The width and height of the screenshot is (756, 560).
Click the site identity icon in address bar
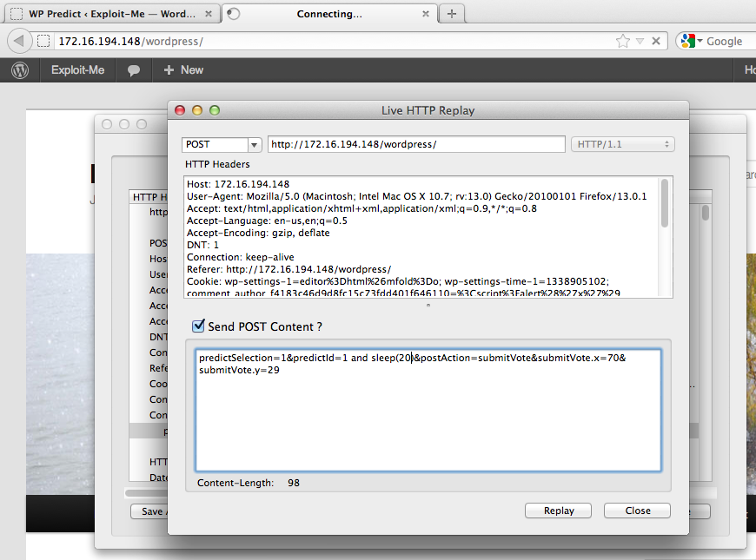[43, 41]
